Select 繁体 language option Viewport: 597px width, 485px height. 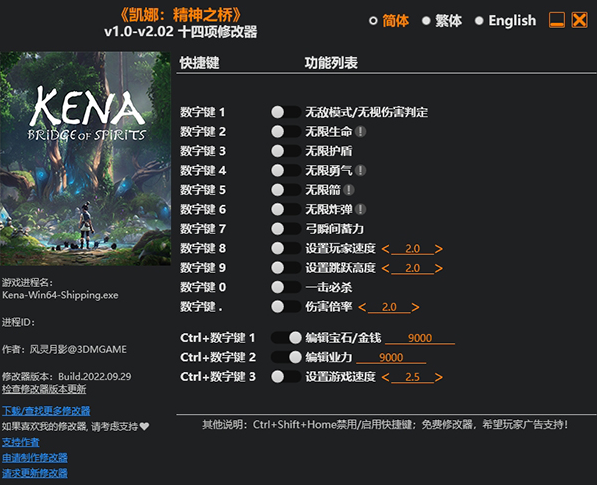pyautogui.click(x=442, y=21)
